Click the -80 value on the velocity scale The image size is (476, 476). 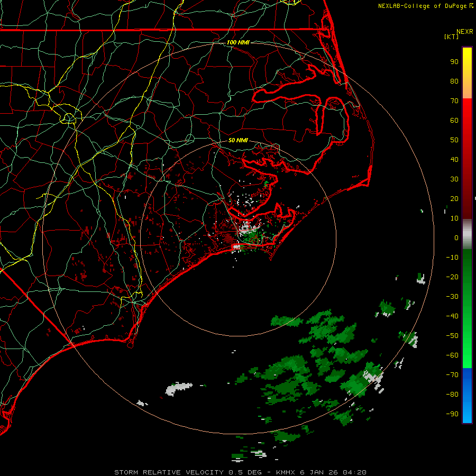[x=452, y=395]
